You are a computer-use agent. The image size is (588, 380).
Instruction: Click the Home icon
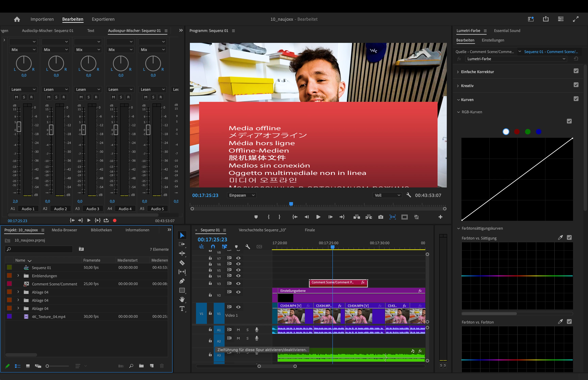pyautogui.click(x=17, y=19)
